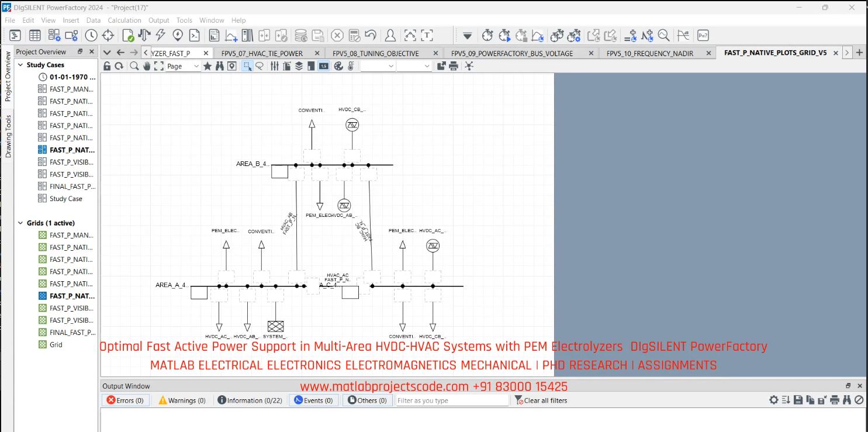Click the star bookmark icon

[x=208, y=66]
